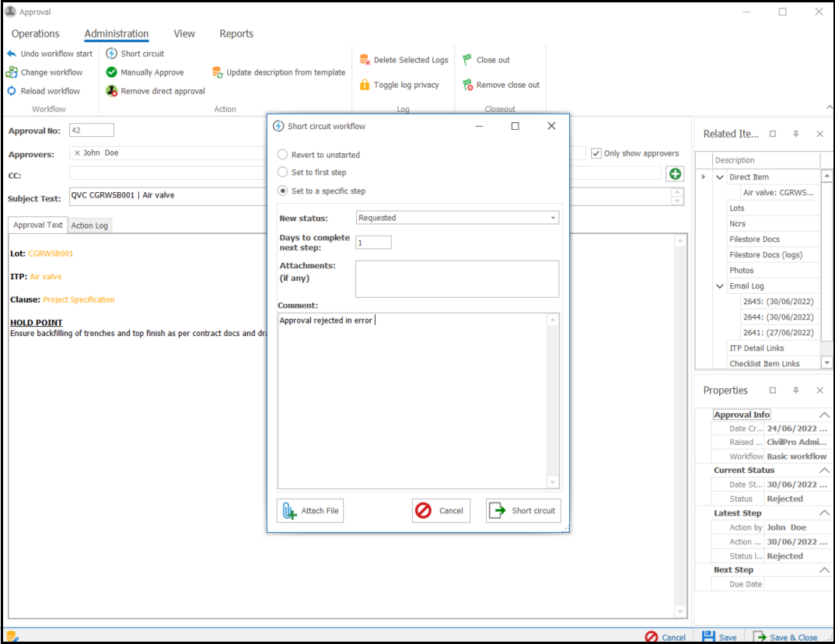Confirm with Short circuit button

click(x=523, y=510)
